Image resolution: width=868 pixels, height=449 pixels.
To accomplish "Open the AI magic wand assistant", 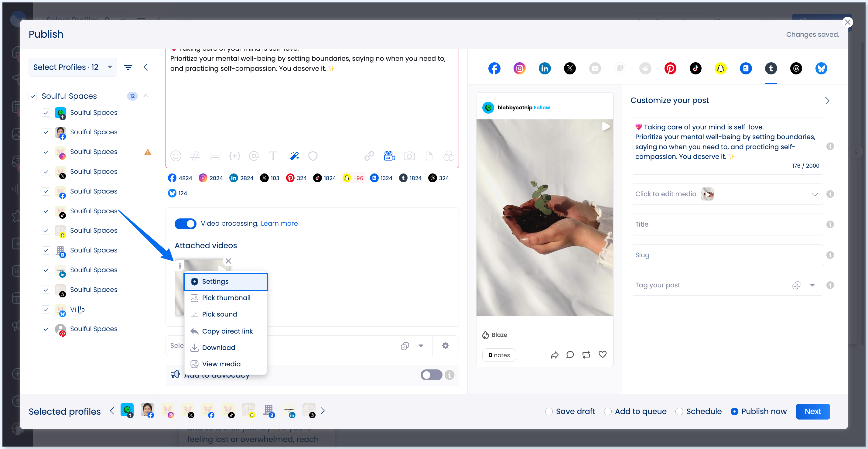I will (x=294, y=156).
